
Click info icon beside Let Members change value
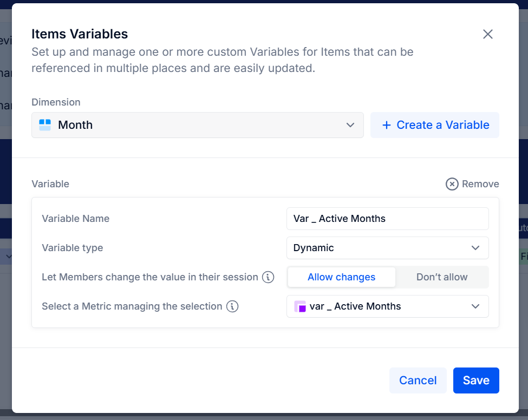click(x=268, y=277)
